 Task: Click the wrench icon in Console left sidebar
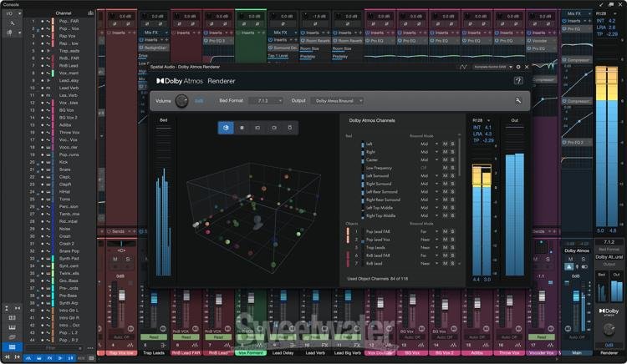(x=12, y=23)
